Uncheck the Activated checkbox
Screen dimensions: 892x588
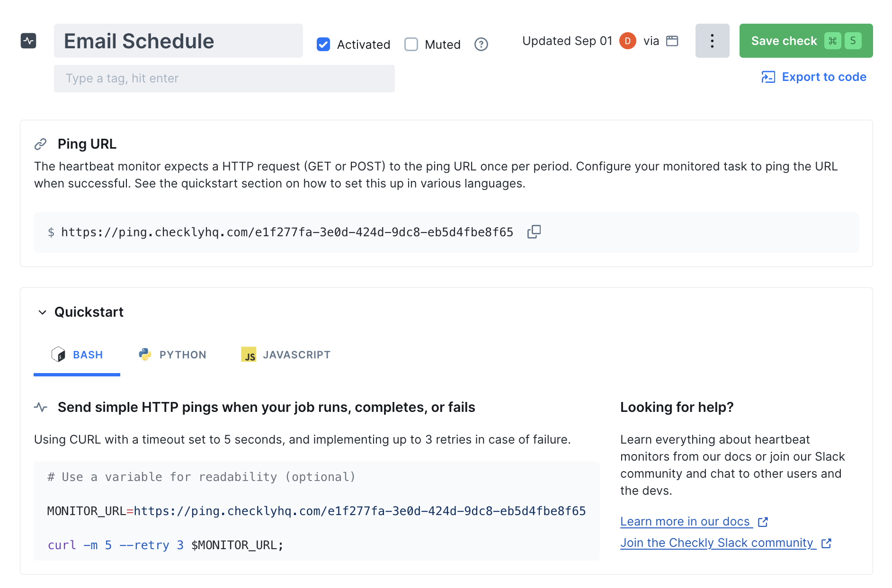tap(323, 45)
